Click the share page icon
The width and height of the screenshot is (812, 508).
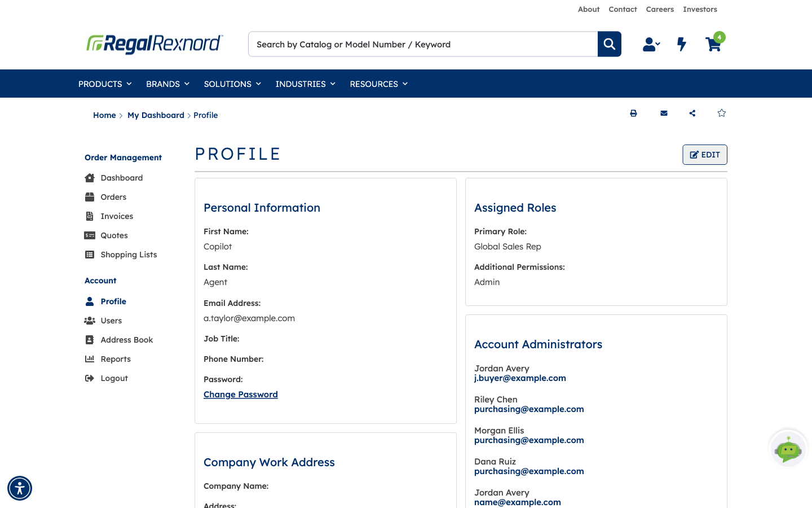[x=692, y=113]
